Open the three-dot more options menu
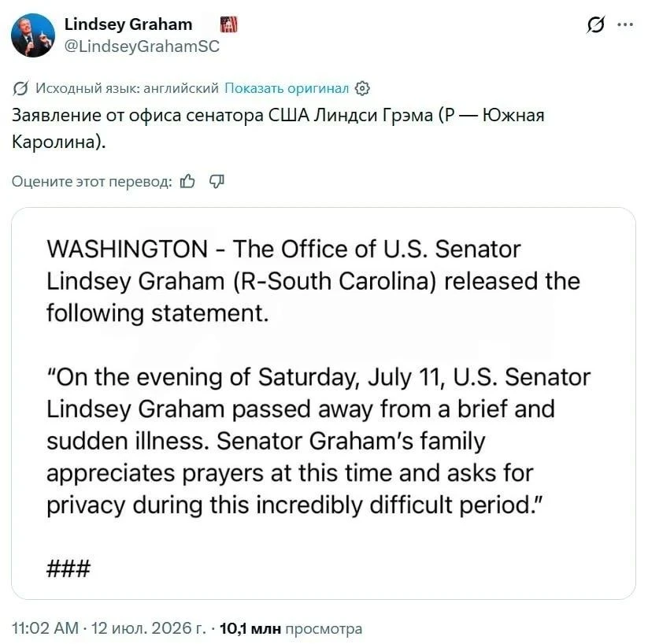648x644 pixels. [x=625, y=25]
